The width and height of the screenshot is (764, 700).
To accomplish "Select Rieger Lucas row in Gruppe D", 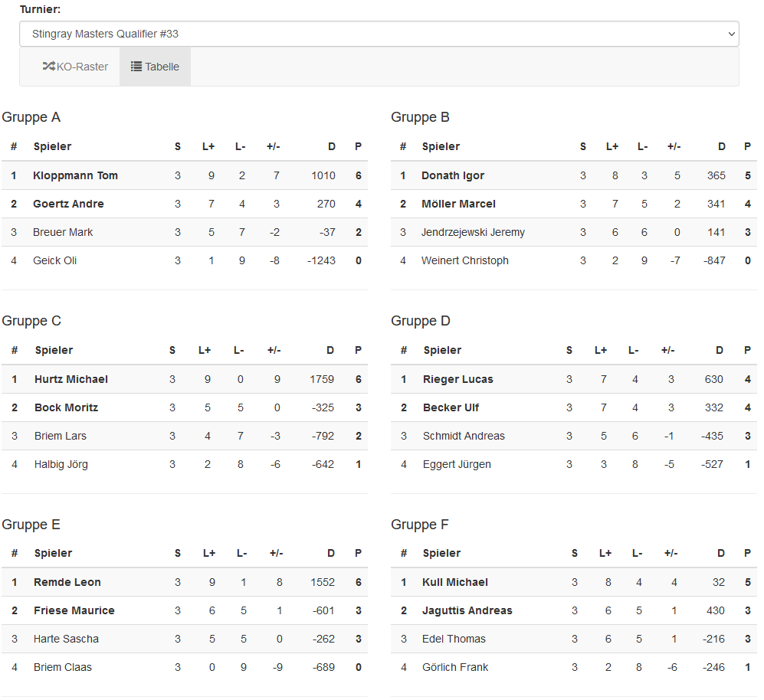I will pyautogui.click(x=457, y=379).
